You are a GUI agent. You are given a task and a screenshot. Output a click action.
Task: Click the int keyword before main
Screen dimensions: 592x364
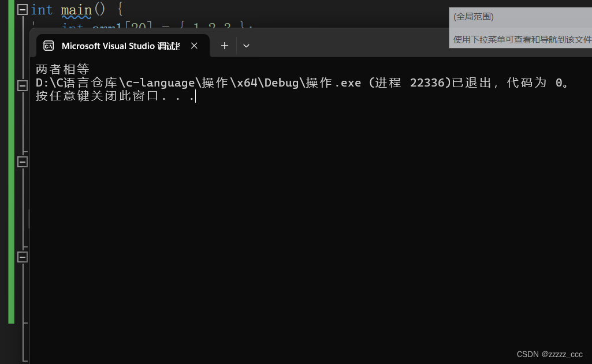click(42, 10)
